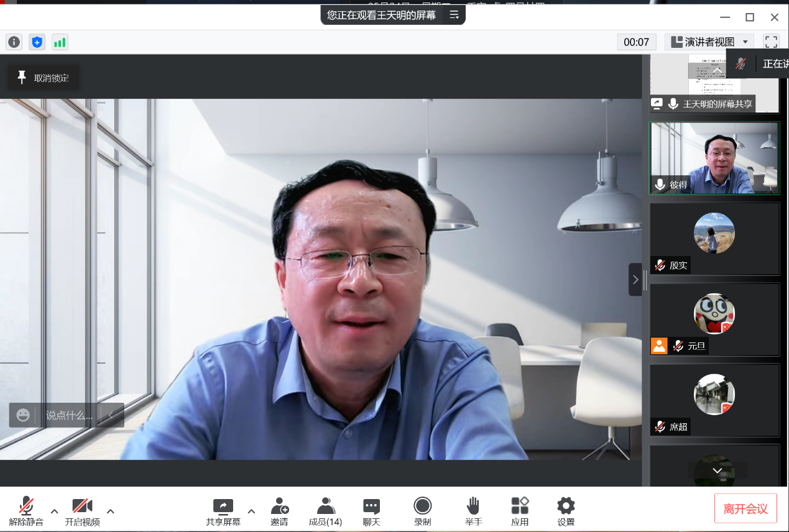Open menu beside screen-sharing banner
The width and height of the screenshot is (789, 532).
tap(454, 15)
